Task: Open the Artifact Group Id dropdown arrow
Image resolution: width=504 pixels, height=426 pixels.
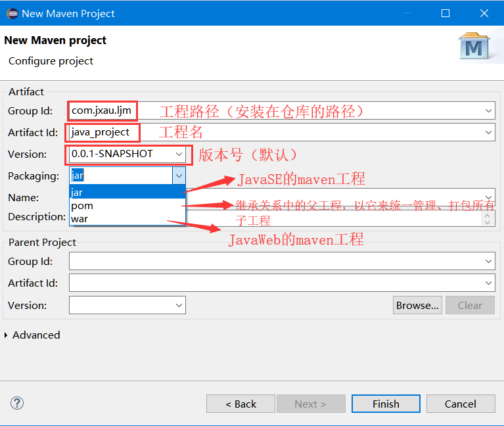Action: click(x=488, y=111)
